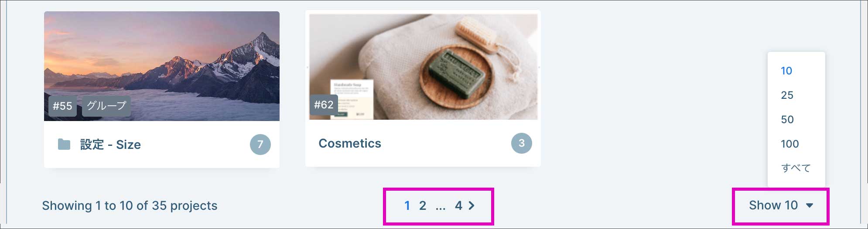Viewport: 868px width, 229px height.
Task: Go to page 2
Action: coord(422,205)
